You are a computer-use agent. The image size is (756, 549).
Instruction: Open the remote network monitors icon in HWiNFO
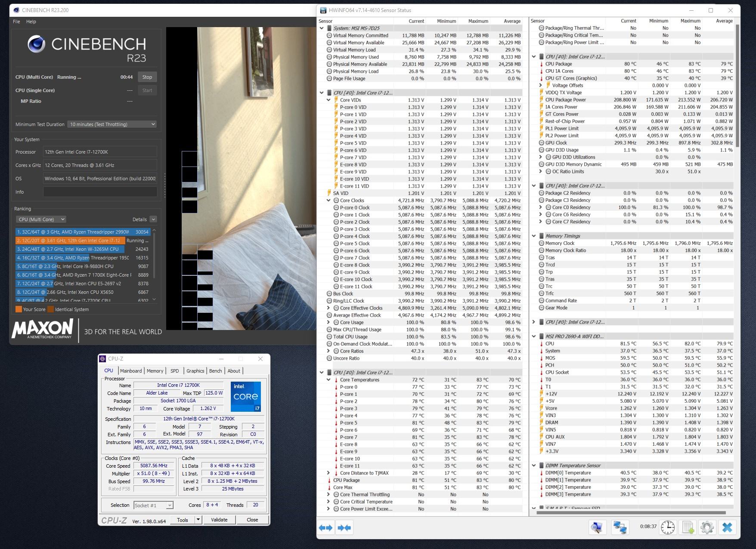620,527
